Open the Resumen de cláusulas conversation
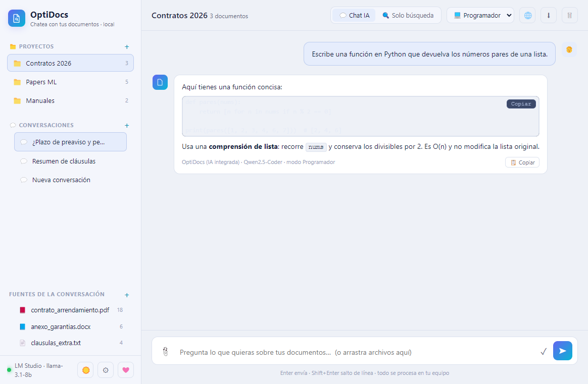The width and height of the screenshot is (588, 384). click(x=71, y=161)
